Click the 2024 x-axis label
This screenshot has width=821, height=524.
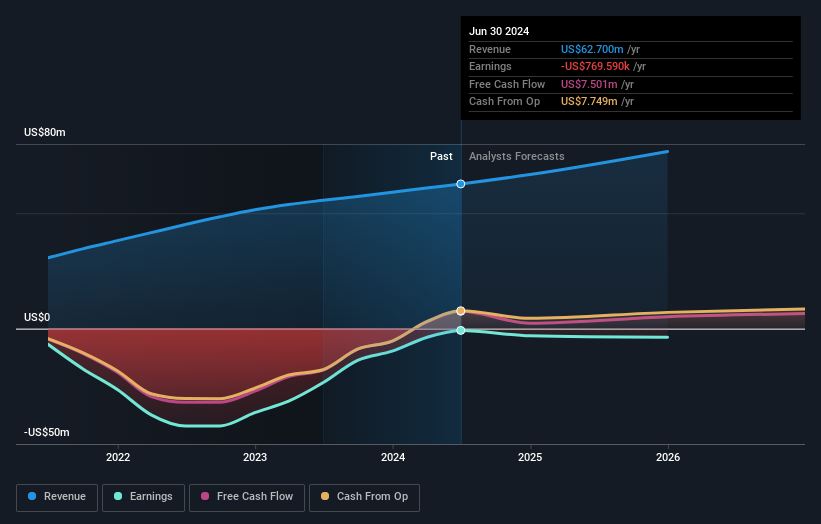click(x=393, y=458)
